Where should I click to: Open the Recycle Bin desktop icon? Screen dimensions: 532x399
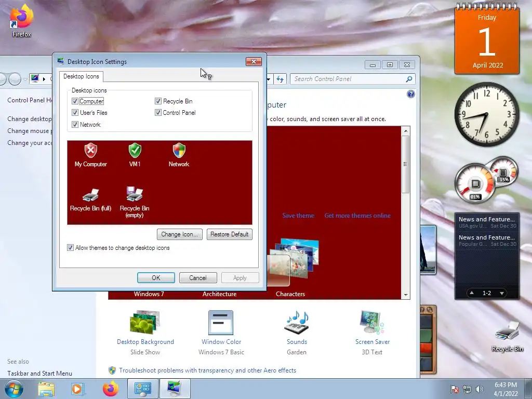[507, 337]
